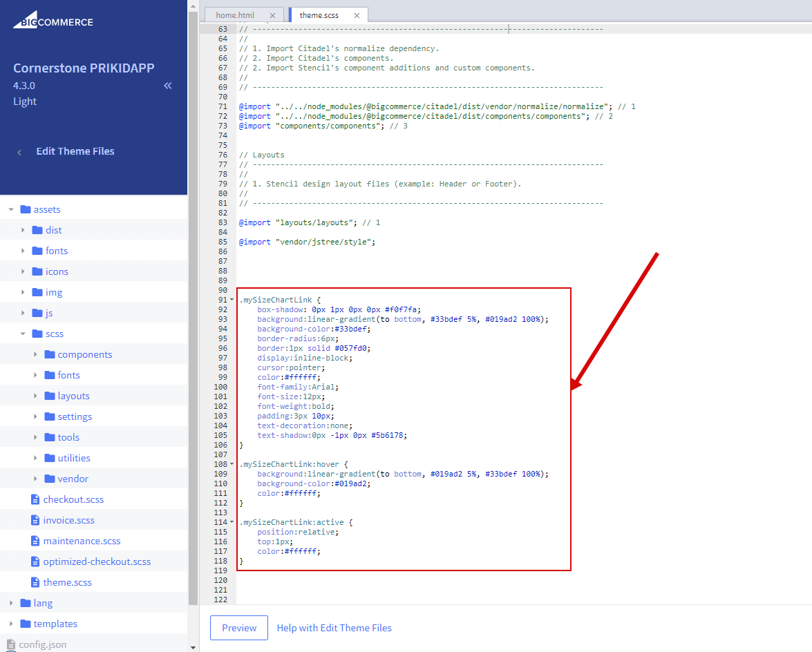
Task: Expand the dist folder arrow
Action: point(23,230)
